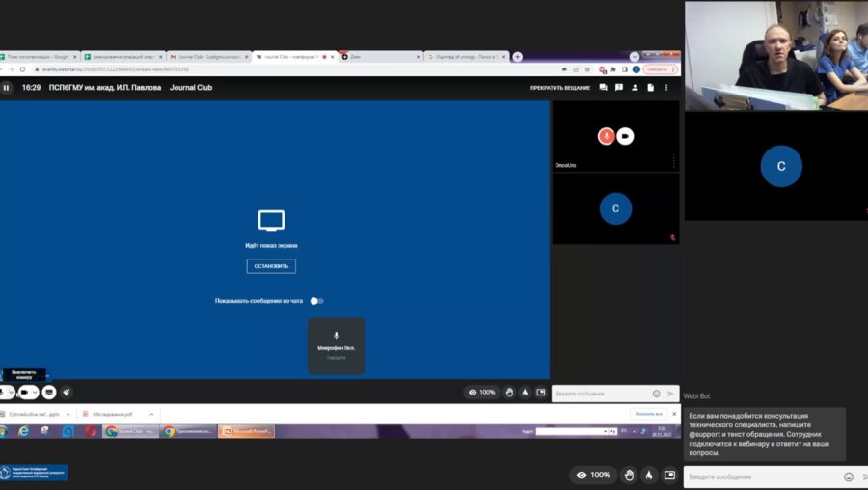The image size is (868, 490).
Task: Click the fire reaction icon in outer toolbar
Action: (x=649, y=475)
